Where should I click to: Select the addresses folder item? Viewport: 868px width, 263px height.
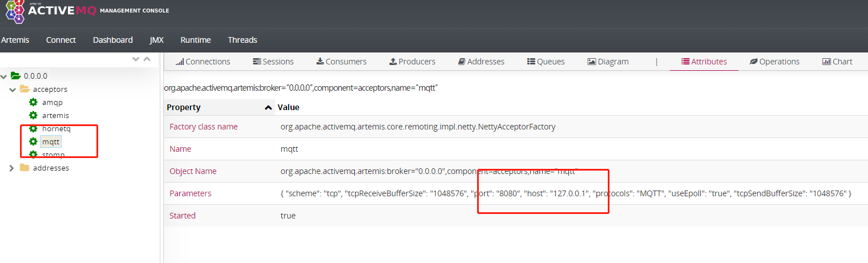click(51, 168)
